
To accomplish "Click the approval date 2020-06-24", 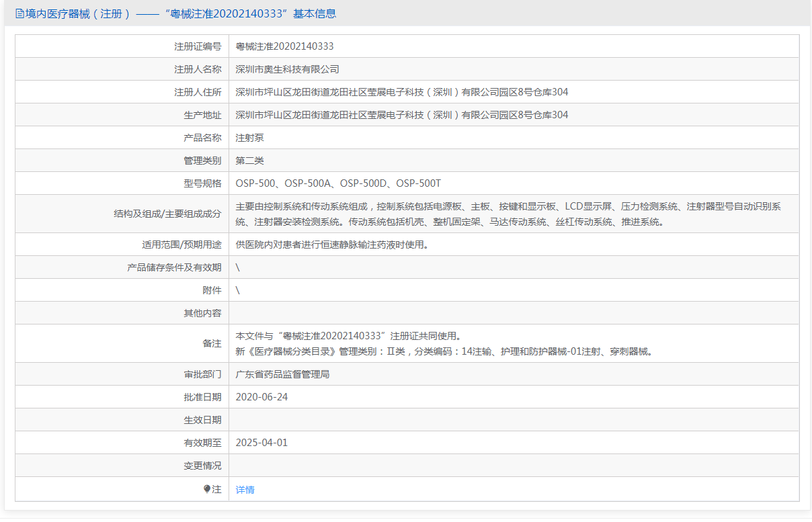I will tap(261, 397).
